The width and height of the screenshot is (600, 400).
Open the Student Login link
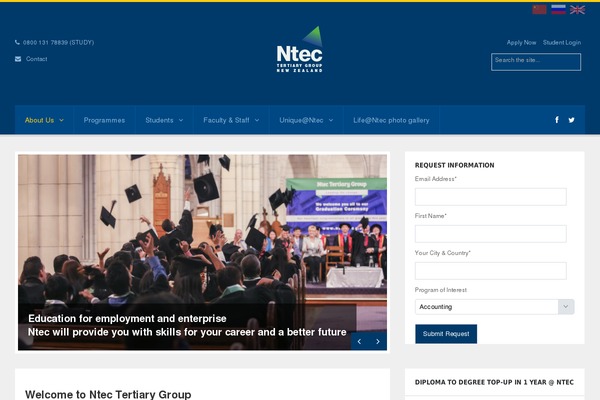tap(562, 42)
